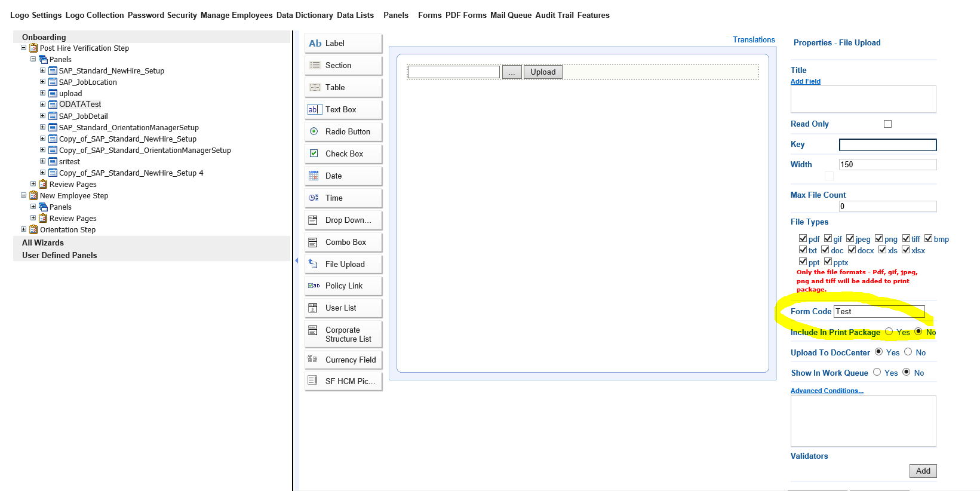
Task: Collapse the New Employee Step node
Action: tap(23, 195)
